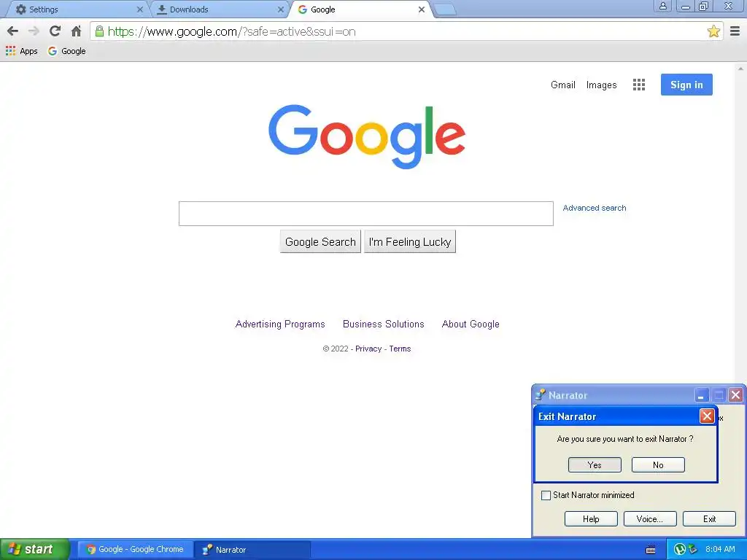
Task: Switch to the Downloads tab
Action: (x=218, y=9)
